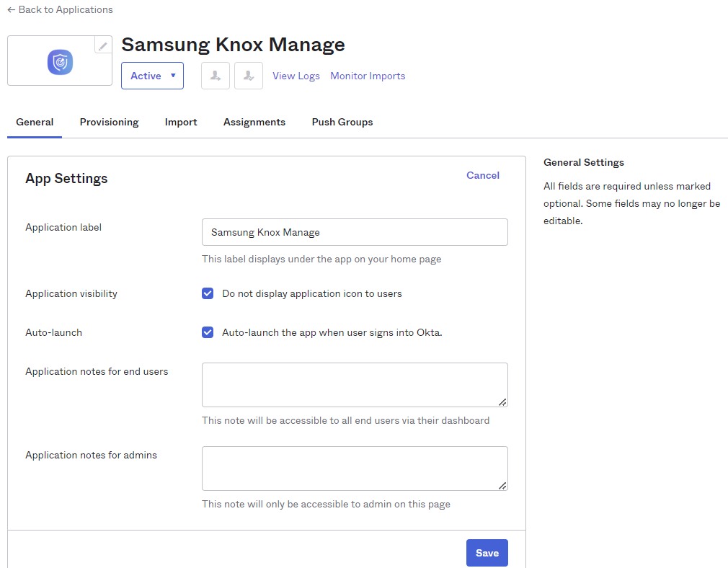The height and width of the screenshot is (568, 728).
Task: Click the assign users to app icon
Action: tap(216, 76)
